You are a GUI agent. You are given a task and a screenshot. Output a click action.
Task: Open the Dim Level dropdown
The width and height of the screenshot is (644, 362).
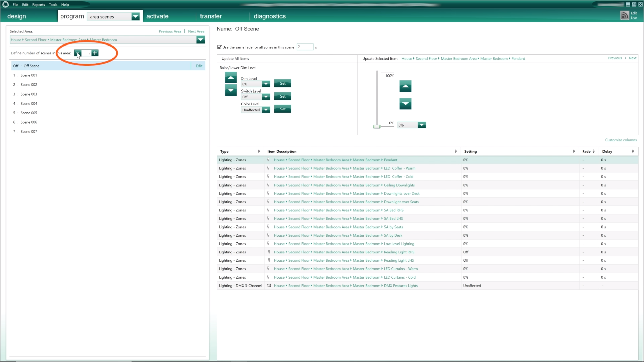pyautogui.click(x=266, y=84)
